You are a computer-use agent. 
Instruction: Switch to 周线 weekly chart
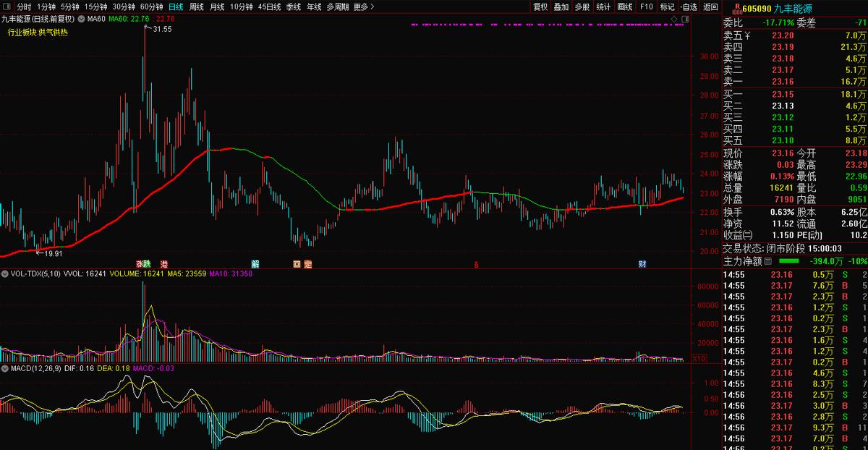tap(196, 7)
